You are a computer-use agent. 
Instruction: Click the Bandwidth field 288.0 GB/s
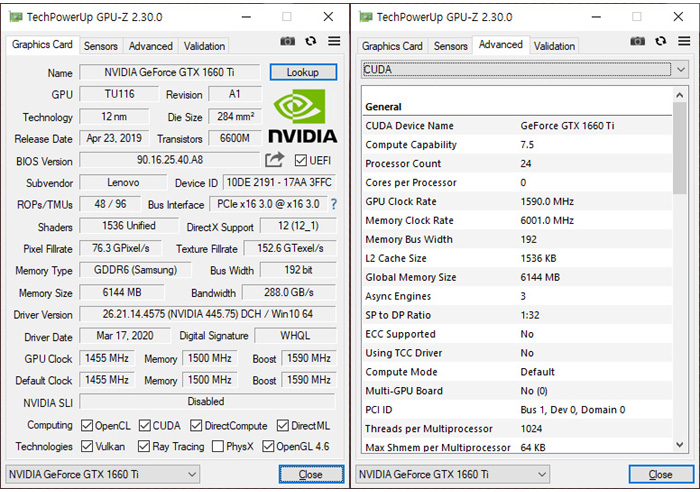(x=289, y=292)
